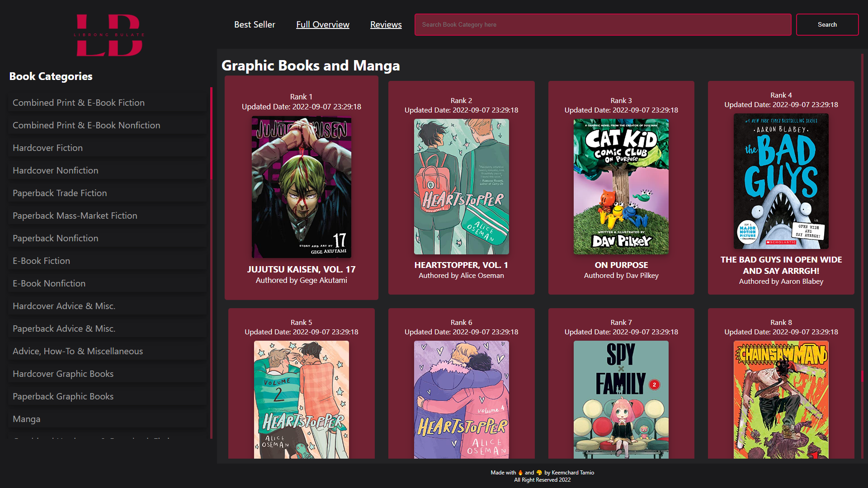The height and width of the screenshot is (488, 868).
Task: Switch to the Best Seller page
Action: (255, 24)
